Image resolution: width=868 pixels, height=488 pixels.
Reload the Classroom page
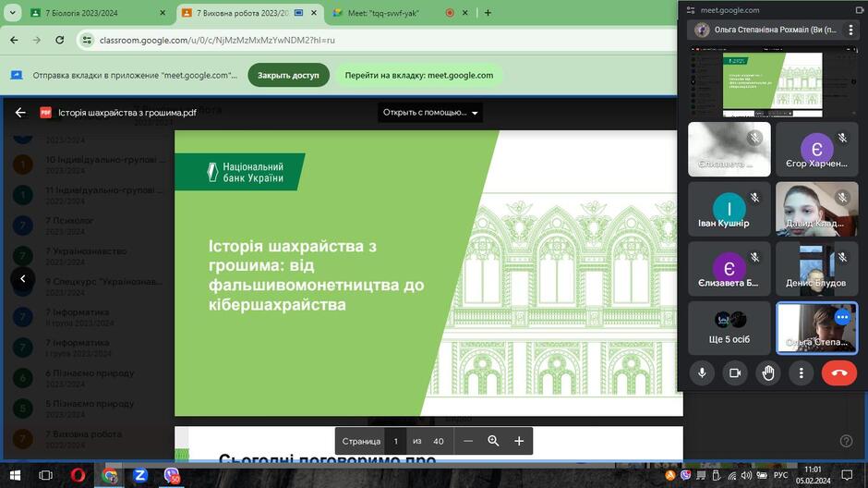coord(60,40)
